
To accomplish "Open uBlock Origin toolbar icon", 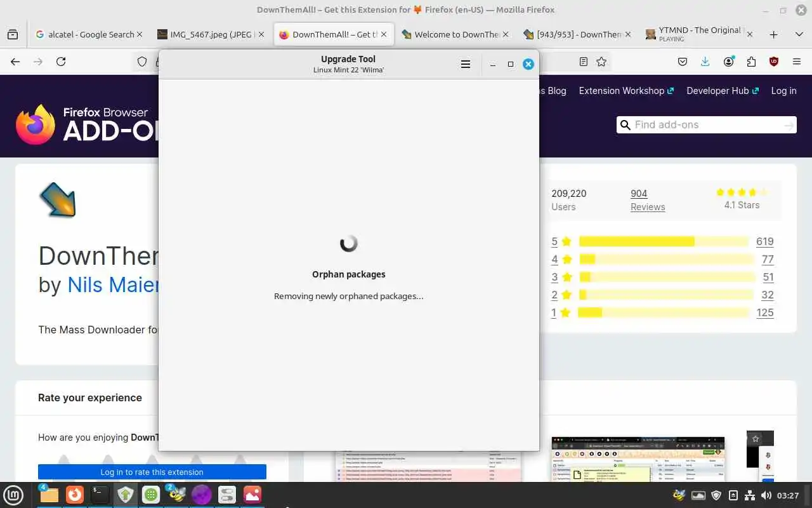I will click(x=774, y=62).
